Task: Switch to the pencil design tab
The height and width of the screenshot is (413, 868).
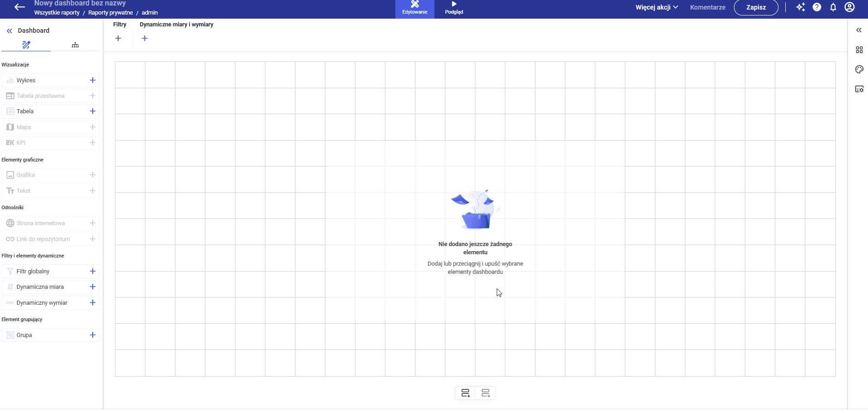Action: click(26, 45)
